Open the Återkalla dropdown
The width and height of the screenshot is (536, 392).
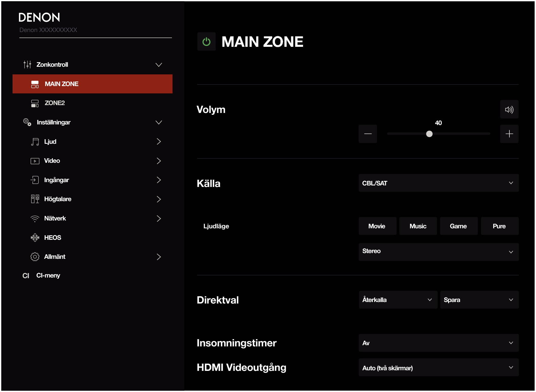(398, 300)
